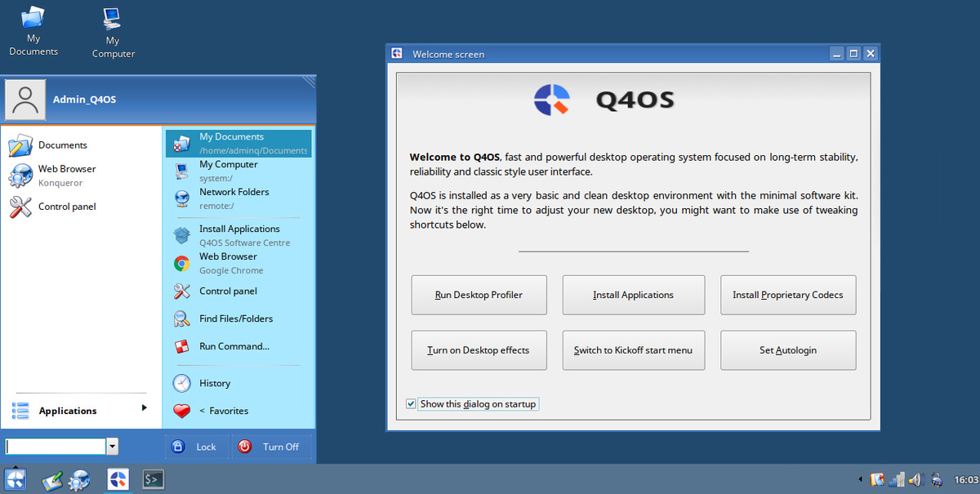
Task: Click Turn on Desktop effects button
Action: [479, 350]
